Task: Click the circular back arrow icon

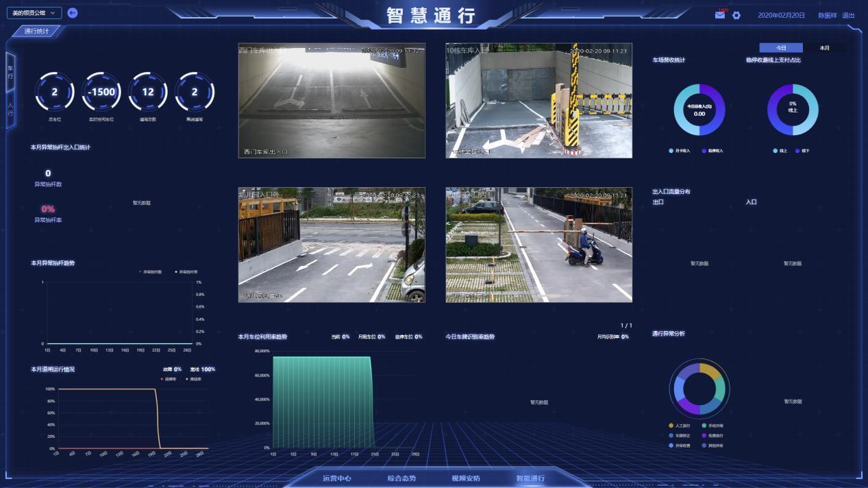Action: (x=73, y=13)
